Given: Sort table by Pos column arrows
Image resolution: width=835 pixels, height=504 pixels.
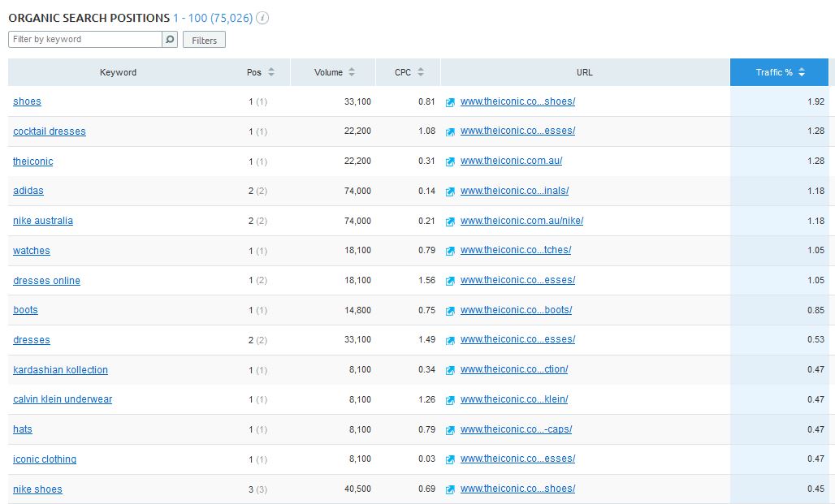Looking at the screenshot, I should [x=271, y=72].
